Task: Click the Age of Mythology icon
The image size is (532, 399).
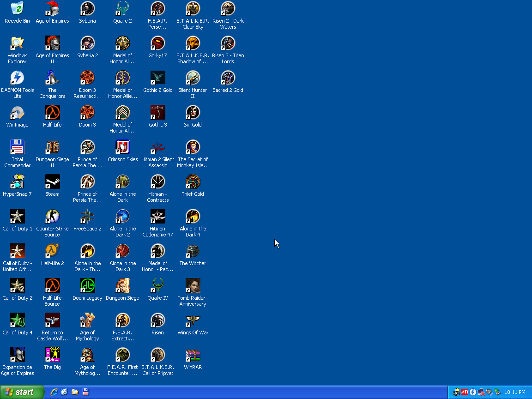Action: tap(88, 320)
